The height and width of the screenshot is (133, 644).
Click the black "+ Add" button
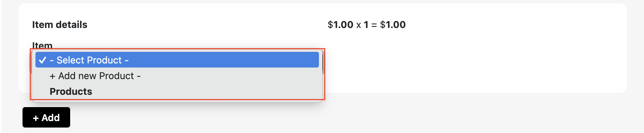click(x=46, y=117)
